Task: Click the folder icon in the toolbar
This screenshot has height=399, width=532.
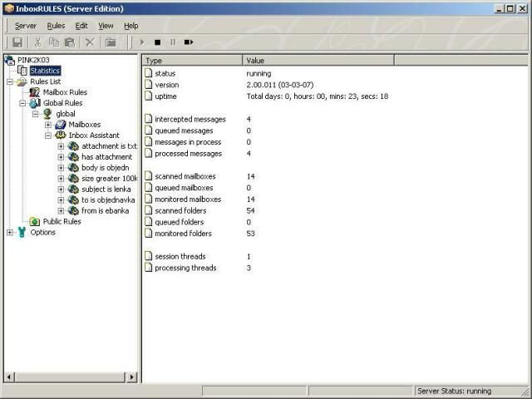Action: tap(111, 42)
